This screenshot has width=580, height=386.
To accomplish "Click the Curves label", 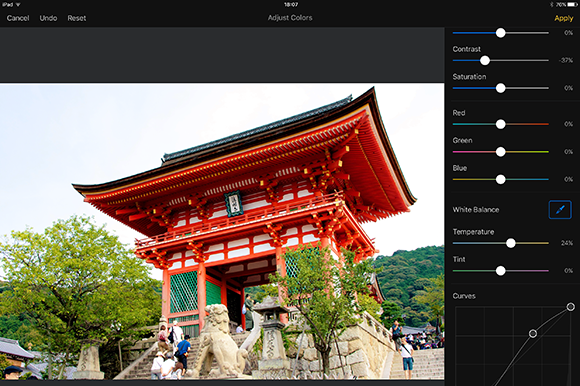I will point(464,296).
